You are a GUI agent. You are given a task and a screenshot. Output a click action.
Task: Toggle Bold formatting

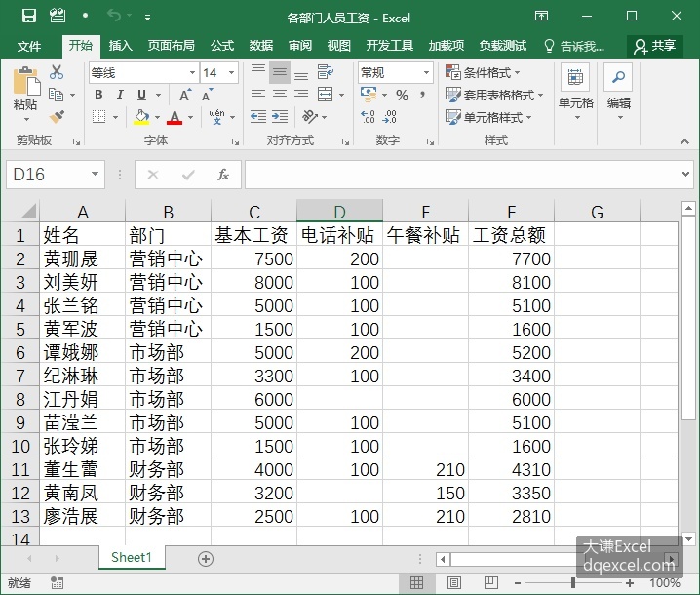coord(98,95)
